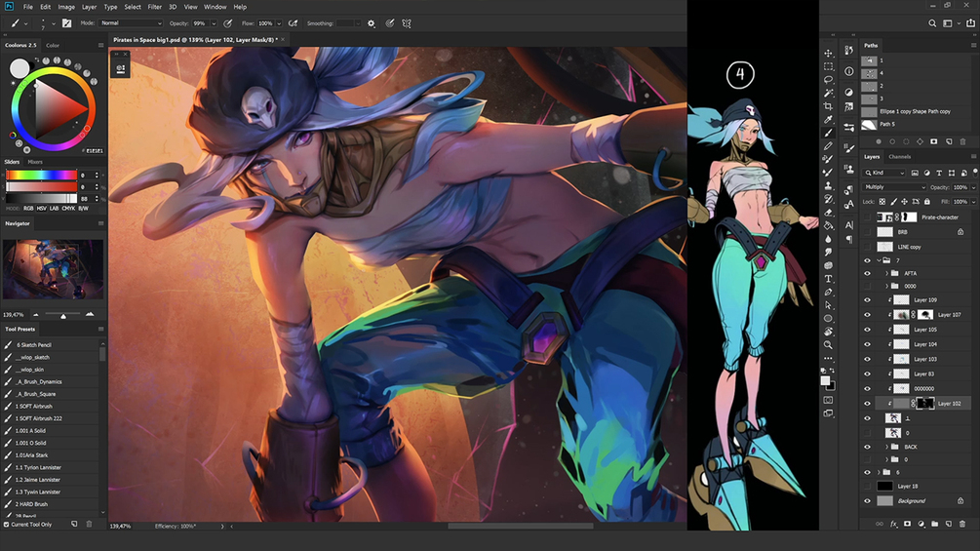
Task: Click the add layer mask icon
Action: (908, 524)
